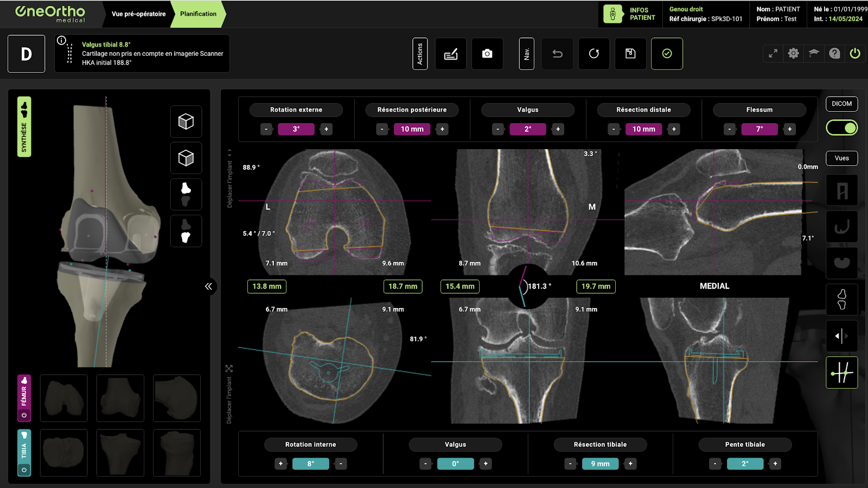Capture a screenshot with the camera icon
The height and width of the screenshot is (488, 868).
[x=487, y=54]
